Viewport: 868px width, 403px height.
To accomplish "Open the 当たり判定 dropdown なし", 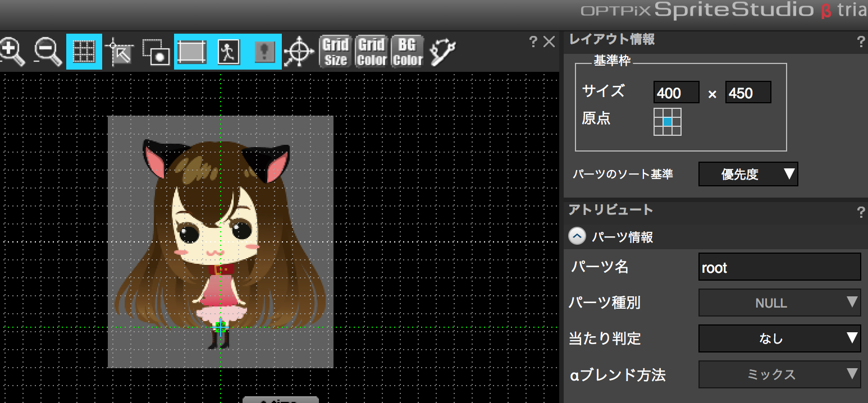I will tap(779, 338).
